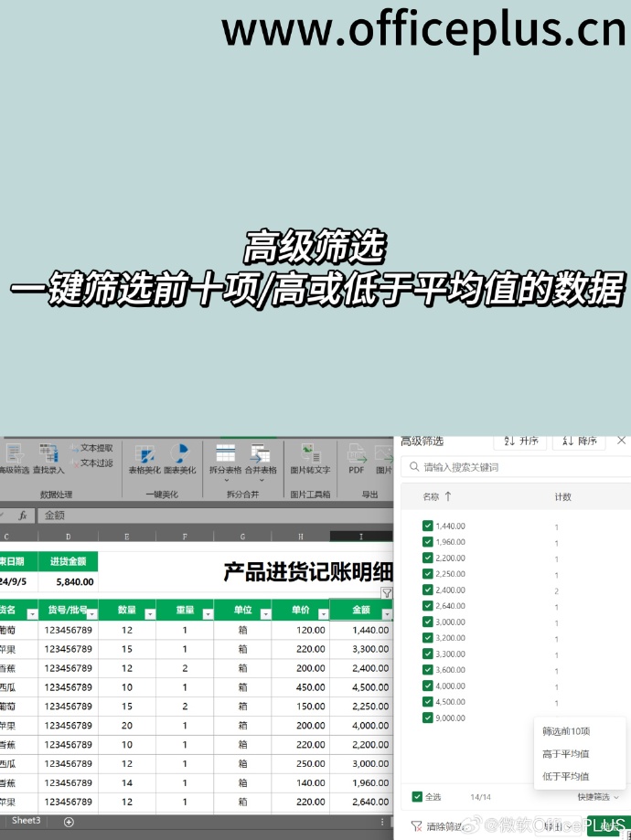Open the 查找录入 tool
631x840 pixels.
tap(48, 458)
